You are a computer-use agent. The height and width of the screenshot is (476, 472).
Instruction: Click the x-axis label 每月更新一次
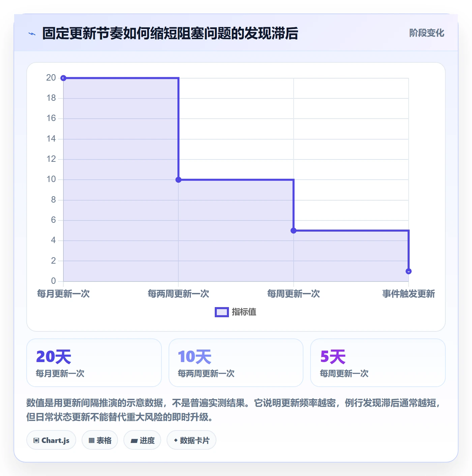coord(63,294)
